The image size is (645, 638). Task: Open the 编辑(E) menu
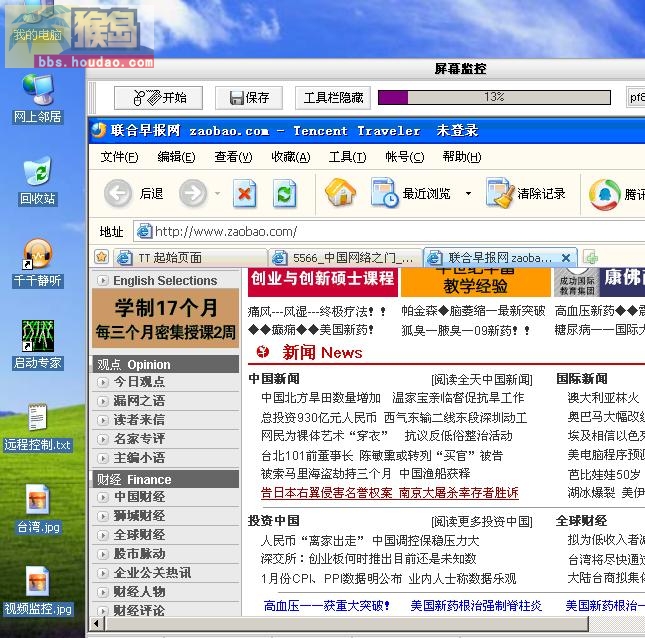pyautogui.click(x=176, y=157)
